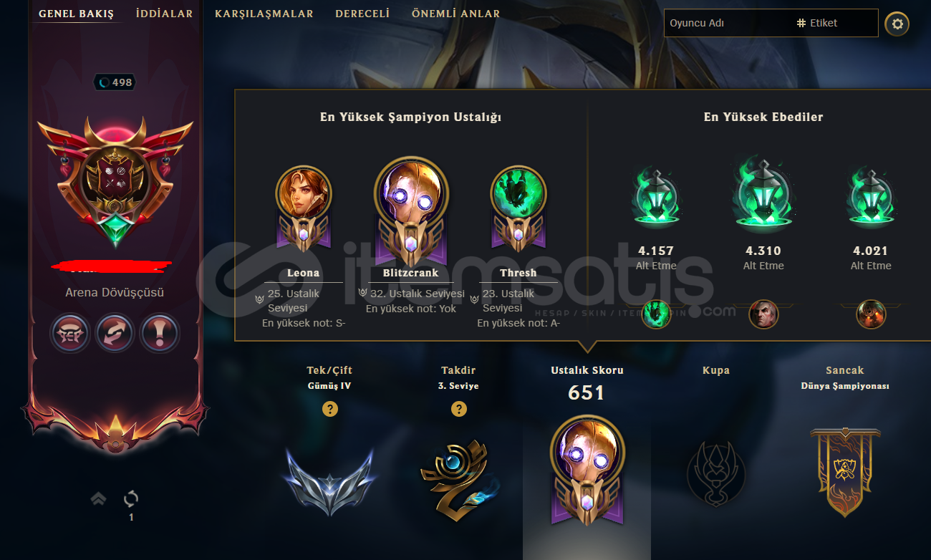
Task: Open the KARŞILAŞMALAR tab
Action: point(264,14)
